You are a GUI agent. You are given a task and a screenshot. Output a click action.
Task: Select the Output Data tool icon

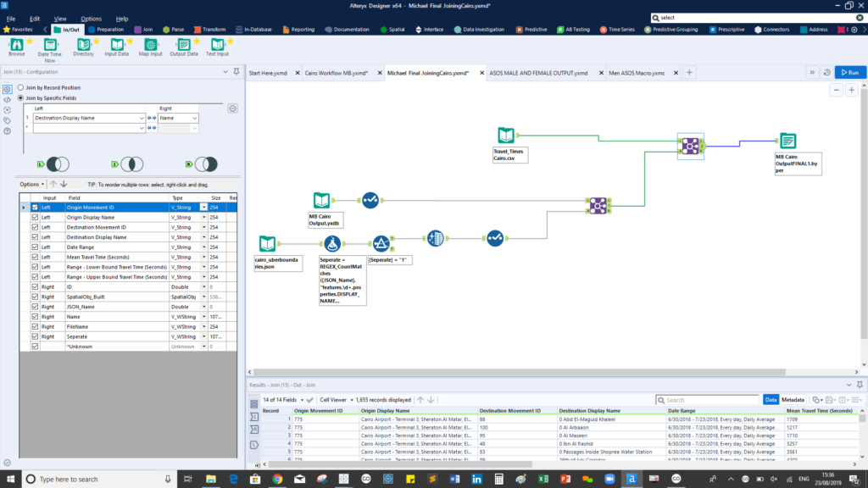tap(183, 43)
